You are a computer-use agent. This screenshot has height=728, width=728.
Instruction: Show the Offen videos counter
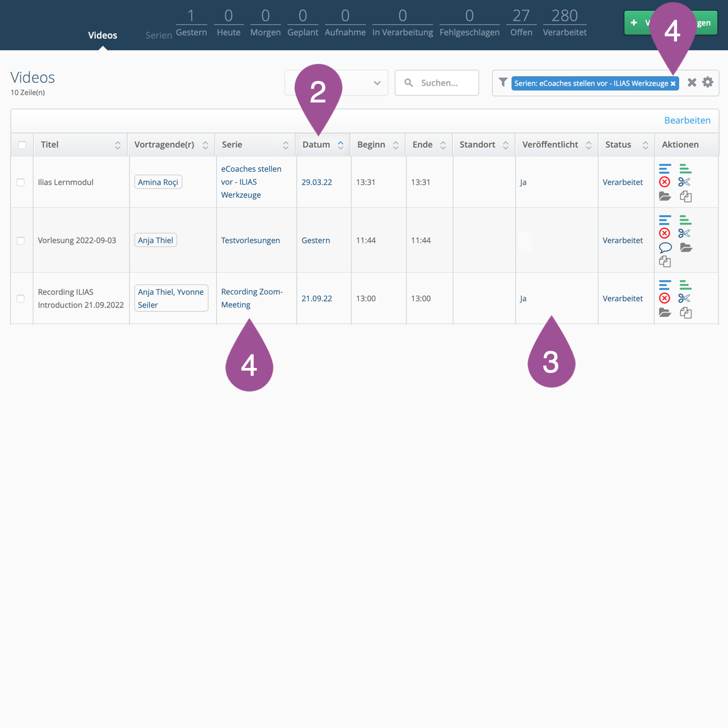[521, 22]
